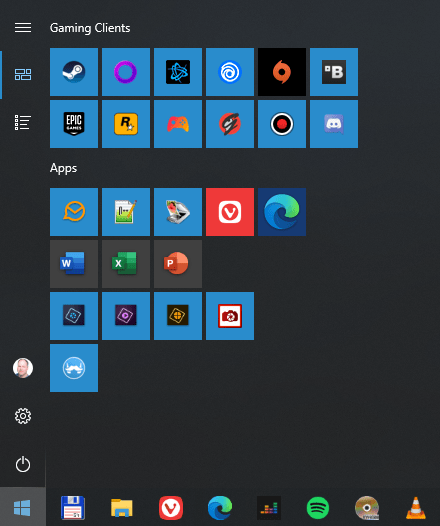The height and width of the screenshot is (526, 440).
Task: Launch the Origin tile
Action: click(282, 72)
